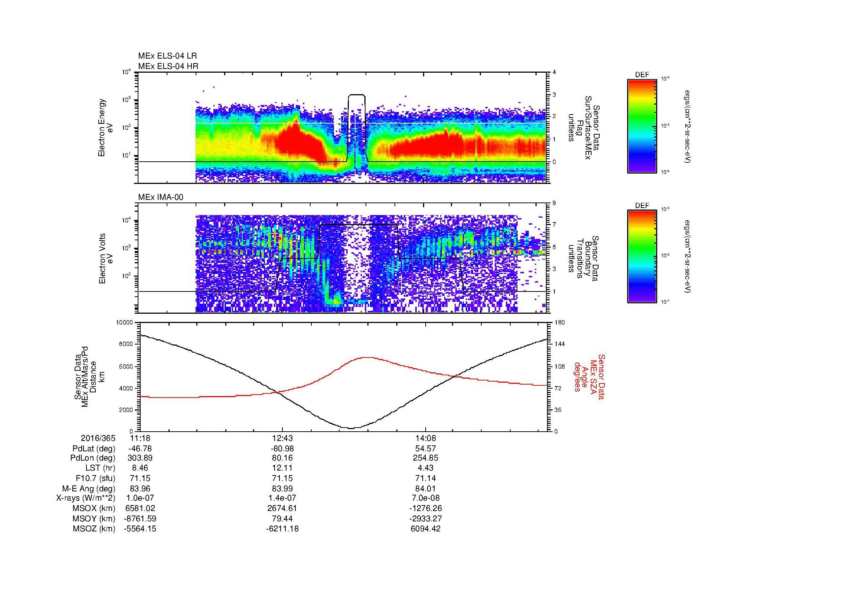Click the date label '2016/365'
Screen dimensions: 868x613
[98, 438]
